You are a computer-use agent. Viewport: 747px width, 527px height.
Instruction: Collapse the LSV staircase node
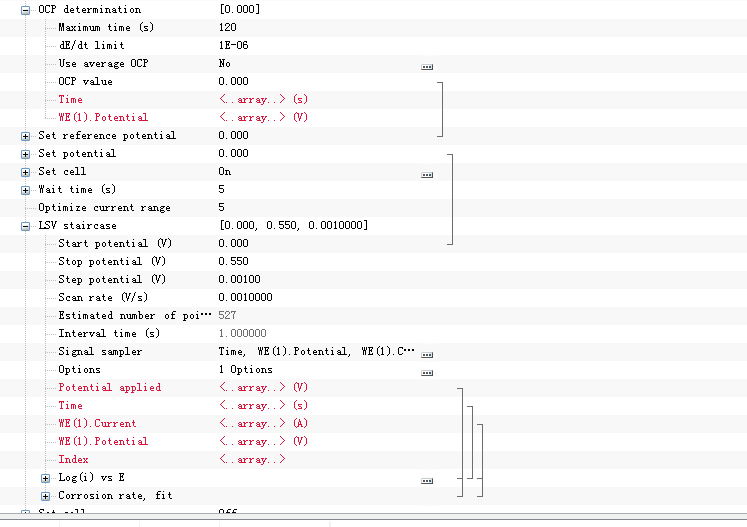pyautogui.click(x=25, y=227)
